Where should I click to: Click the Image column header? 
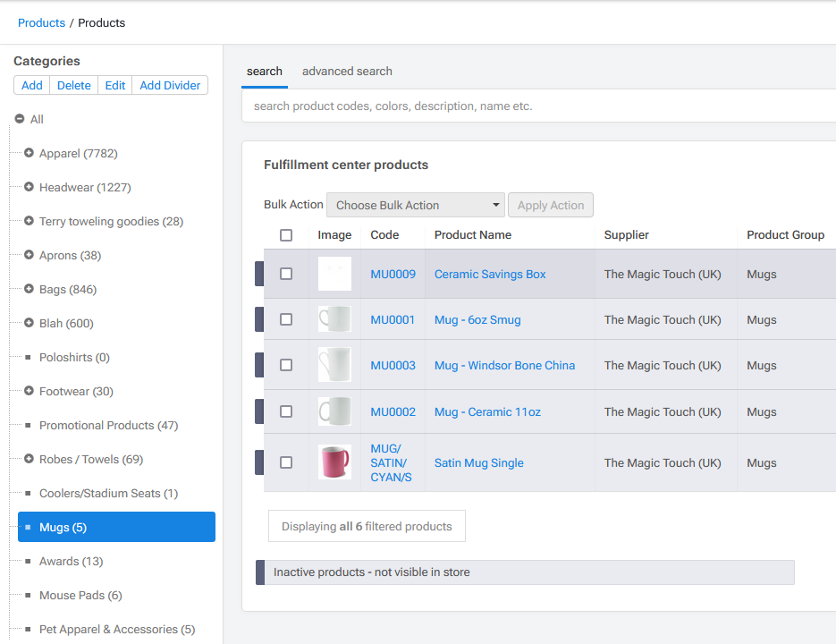[x=334, y=234]
